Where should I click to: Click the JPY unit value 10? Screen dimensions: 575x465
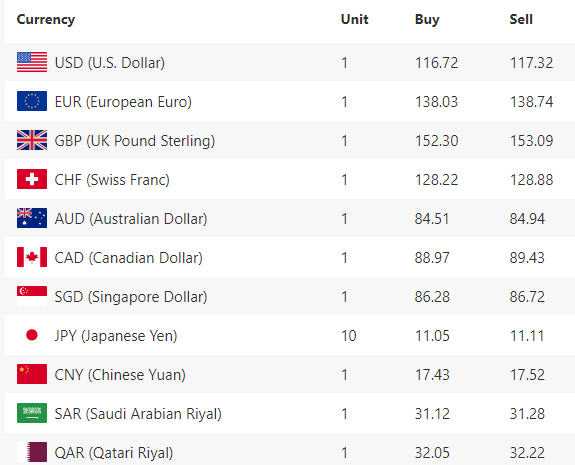tap(349, 336)
